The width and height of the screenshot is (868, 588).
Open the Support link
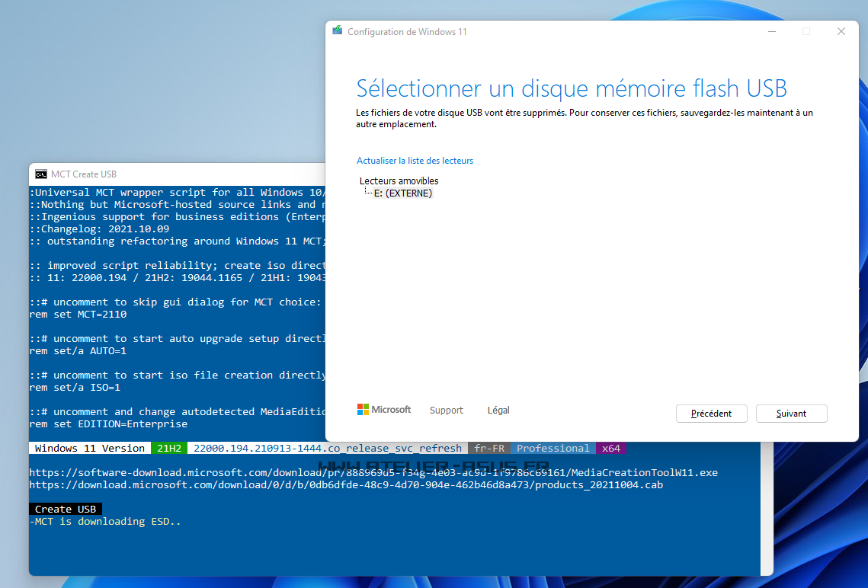pos(446,411)
